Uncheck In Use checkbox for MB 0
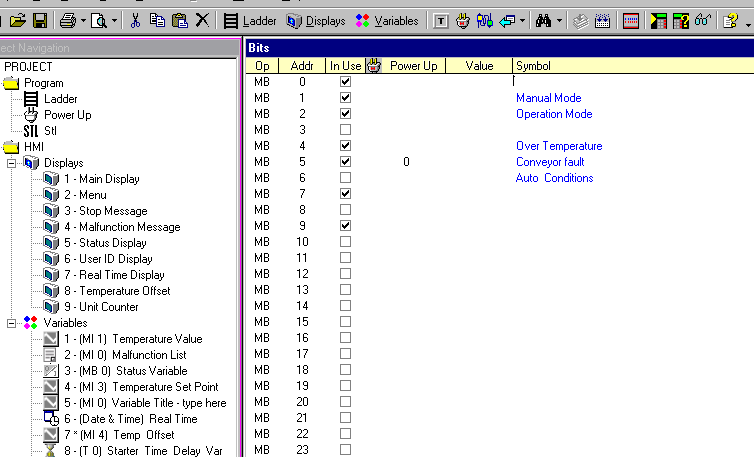754x457 pixels. coord(346,82)
